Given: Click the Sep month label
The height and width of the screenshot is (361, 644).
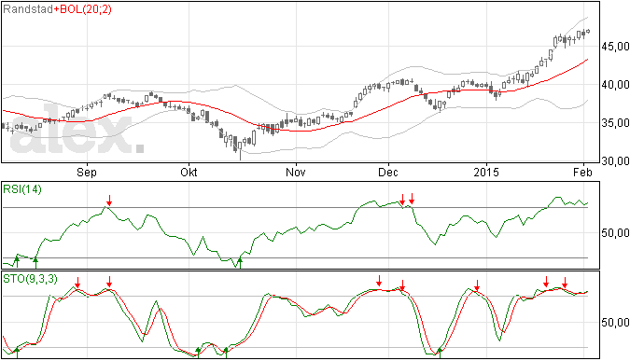Looking at the screenshot, I should pyautogui.click(x=87, y=172).
